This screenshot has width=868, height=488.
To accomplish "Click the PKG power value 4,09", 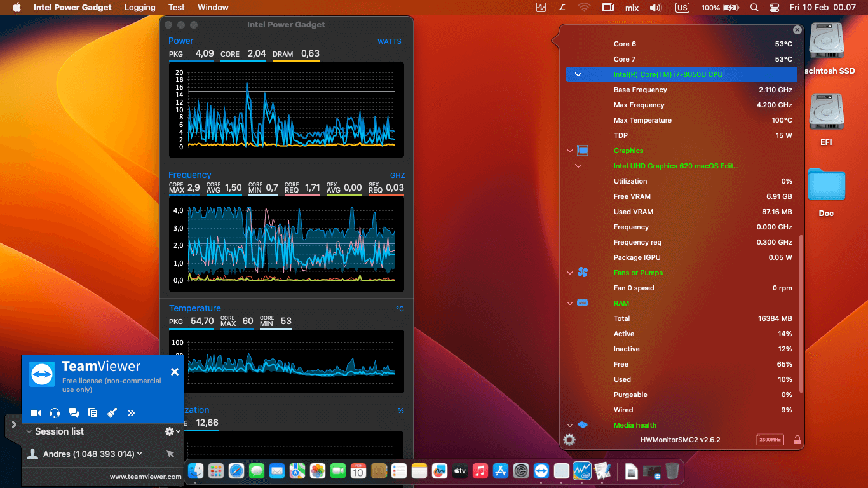I will pos(205,53).
